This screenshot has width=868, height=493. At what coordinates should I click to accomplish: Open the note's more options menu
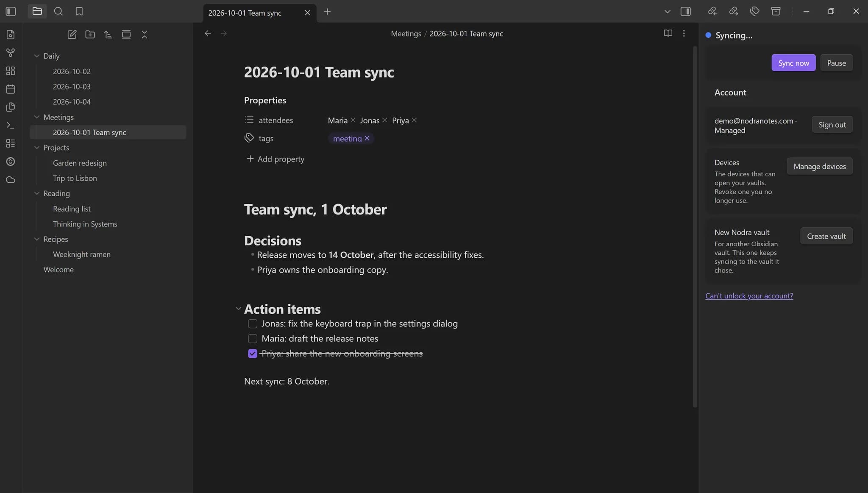684,33
